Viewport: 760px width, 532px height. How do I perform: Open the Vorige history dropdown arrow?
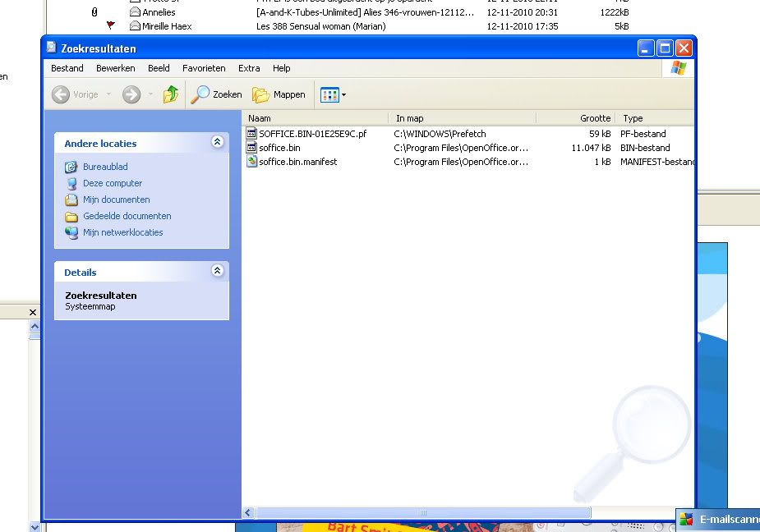click(x=108, y=94)
